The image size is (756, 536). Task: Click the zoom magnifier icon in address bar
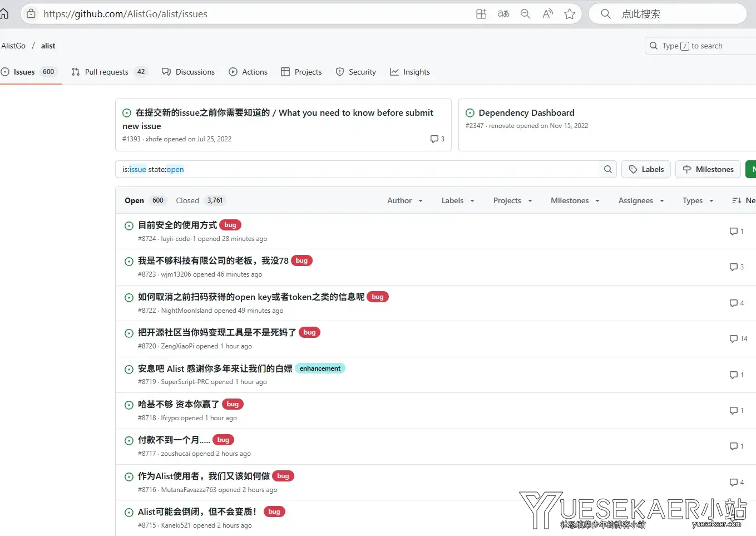click(525, 14)
